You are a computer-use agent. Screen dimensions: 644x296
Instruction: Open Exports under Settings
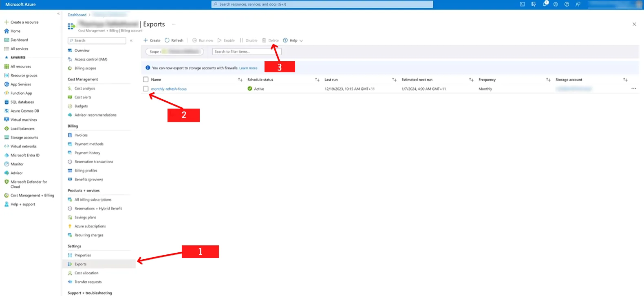click(99, 264)
